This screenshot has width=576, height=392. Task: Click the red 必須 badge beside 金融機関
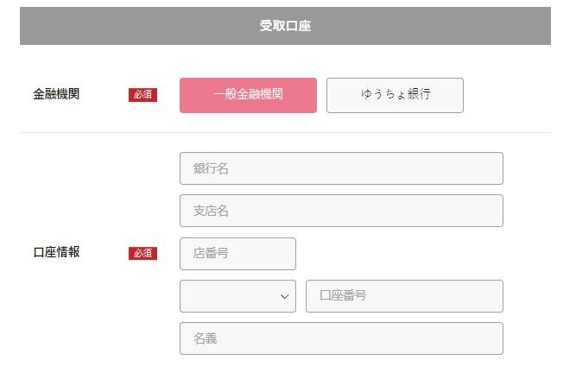pyautogui.click(x=142, y=95)
